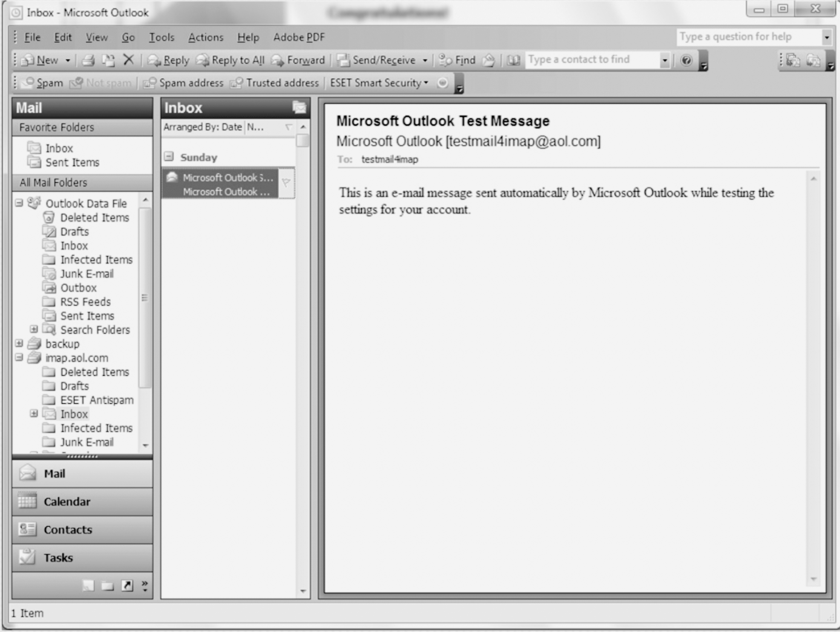Reply to the selected message

(168, 60)
